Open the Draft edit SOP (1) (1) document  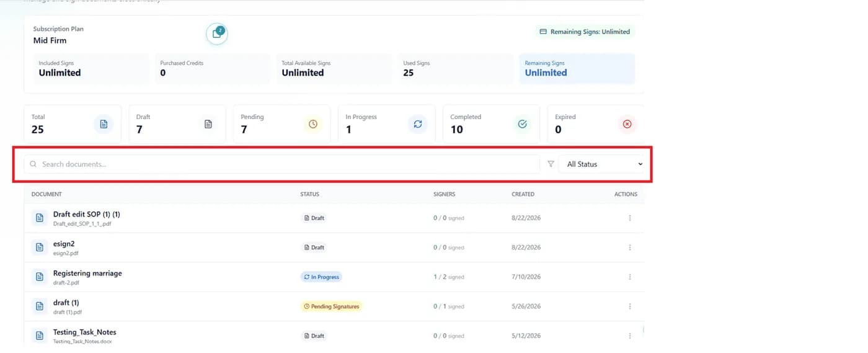(87, 214)
